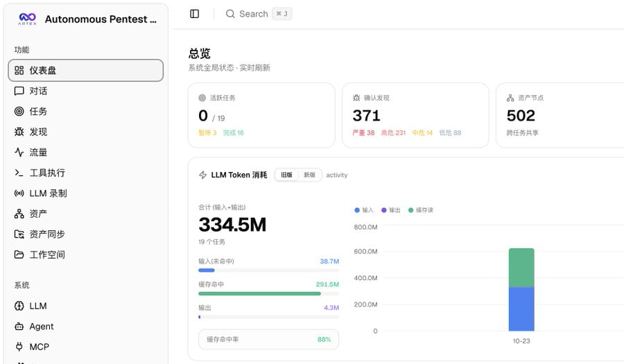Open the 任务 target icon
Image resolution: width=624 pixels, height=364 pixels.
tap(19, 112)
